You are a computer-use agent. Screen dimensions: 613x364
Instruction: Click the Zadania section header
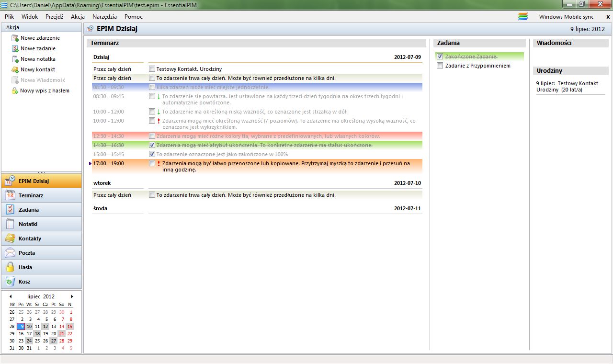[479, 43]
